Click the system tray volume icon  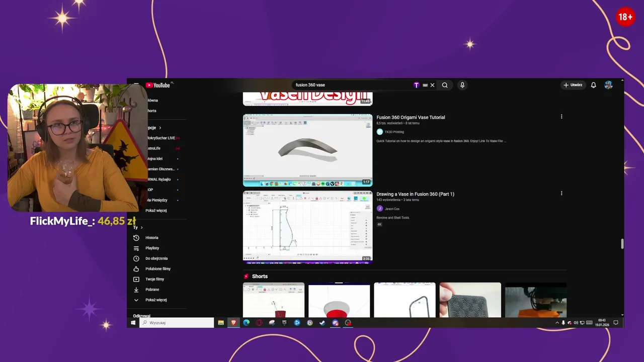point(576,323)
